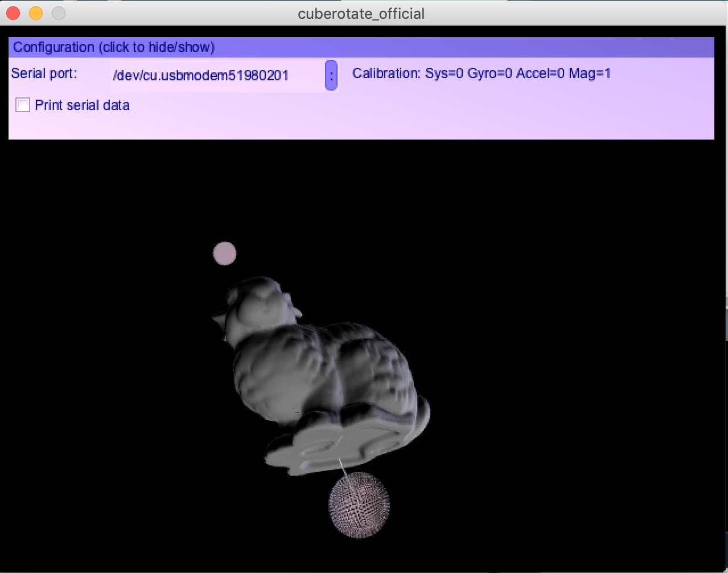Click the Serial port label
728x573 pixels.
[x=44, y=73]
